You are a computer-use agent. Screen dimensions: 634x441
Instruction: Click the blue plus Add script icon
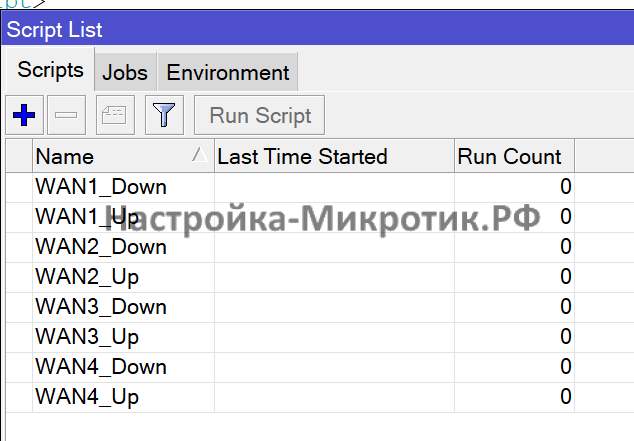coord(23,116)
